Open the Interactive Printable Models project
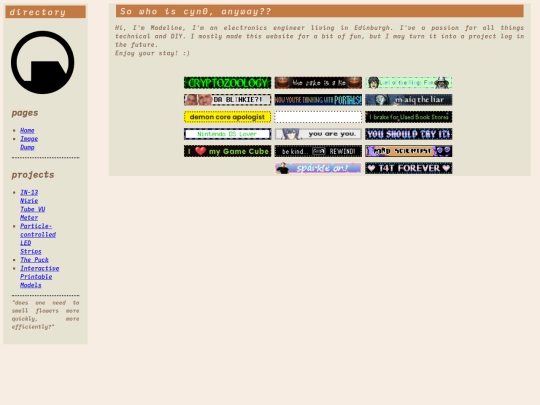 point(39,277)
